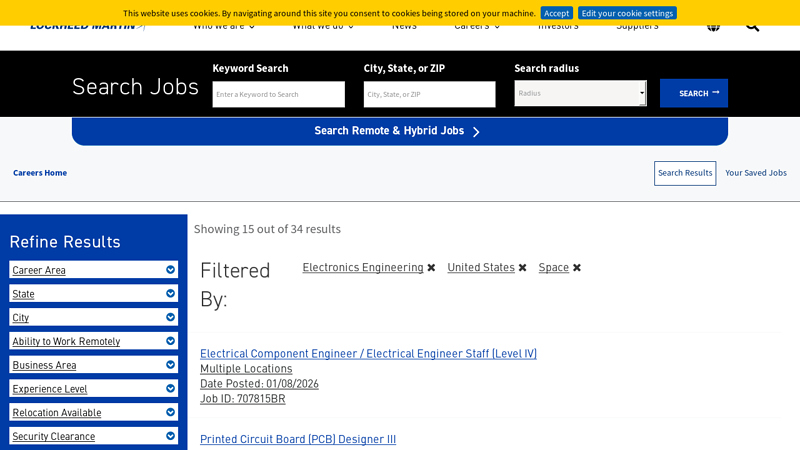Expand the State filter

point(93,293)
